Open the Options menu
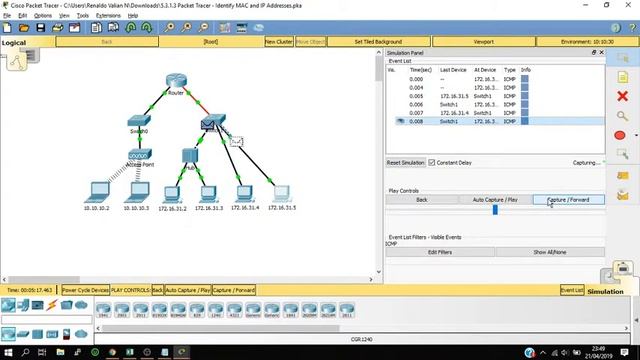 43,16
